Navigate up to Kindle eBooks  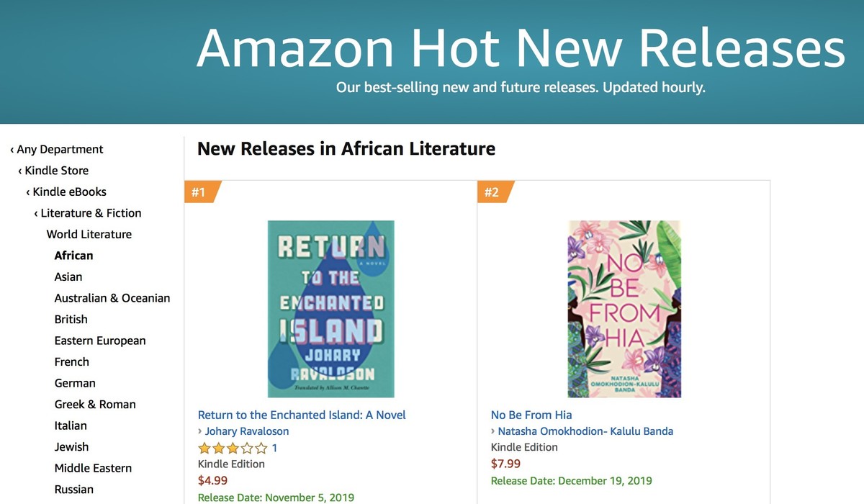(69, 192)
